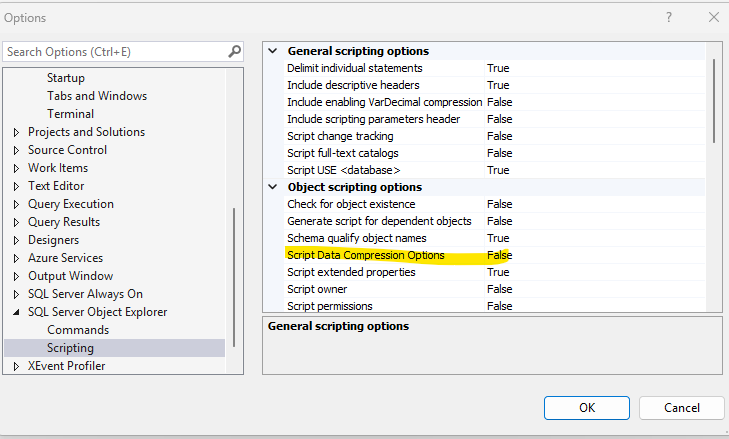The height and width of the screenshot is (439, 729).
Task: Click False value for Script Data Compression
Action: tap(500, 255)
